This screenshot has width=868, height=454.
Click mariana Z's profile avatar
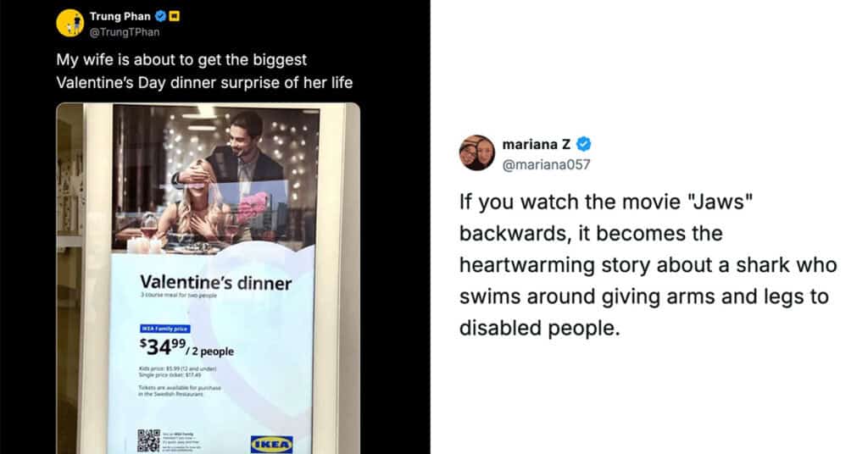[476, 153]
